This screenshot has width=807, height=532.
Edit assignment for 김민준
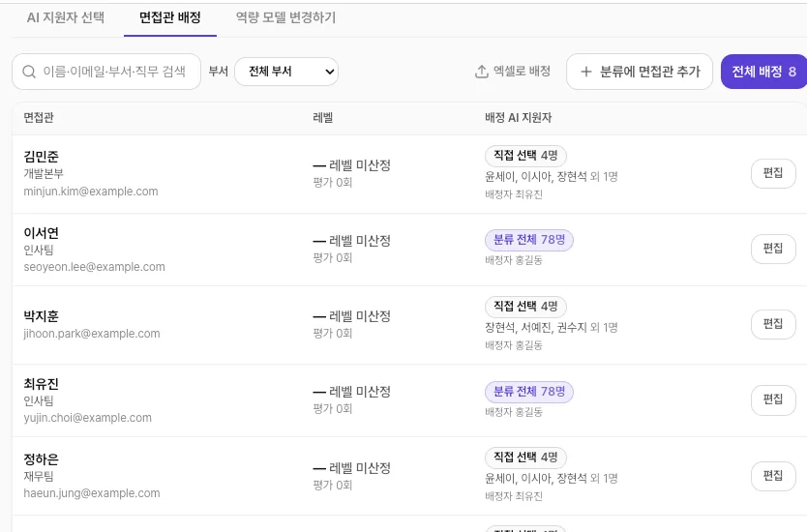pos(773,173)
